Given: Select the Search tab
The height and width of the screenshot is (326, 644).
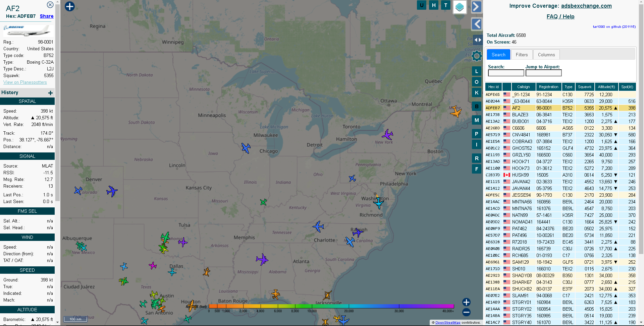Looking at the screenshot, I should point(498,55).
